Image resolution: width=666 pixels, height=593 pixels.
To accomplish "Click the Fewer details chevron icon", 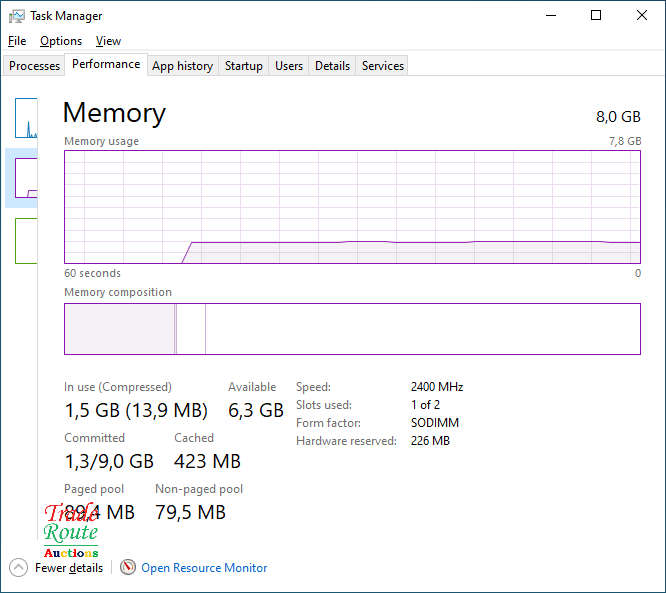I will click(x=18, y=568).
